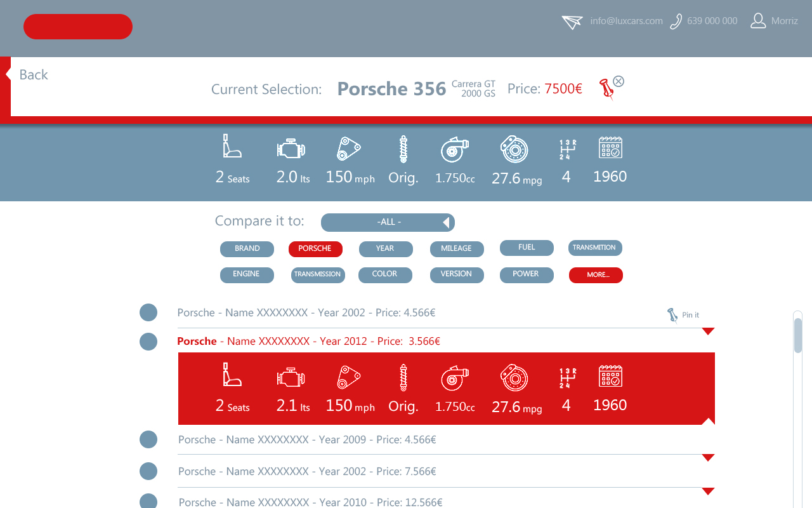The image size is (812, 508).
Task: Click Porsche Year 2002 Price 7.566€ row text
Action: click(307, 471)
